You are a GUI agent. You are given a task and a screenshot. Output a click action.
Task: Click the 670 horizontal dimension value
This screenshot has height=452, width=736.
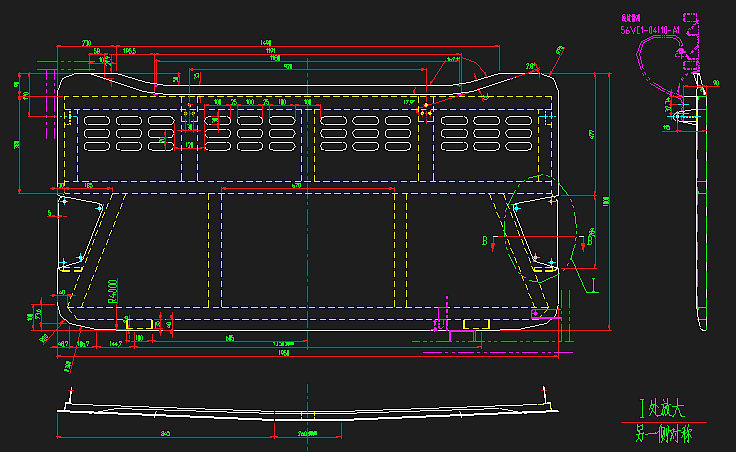(x=296, y=186)
